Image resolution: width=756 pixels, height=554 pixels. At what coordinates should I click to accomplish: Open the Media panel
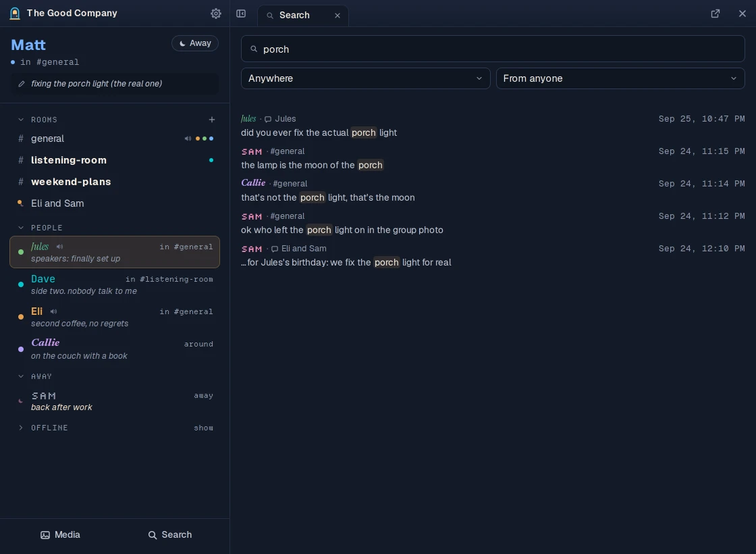point(60,534)
